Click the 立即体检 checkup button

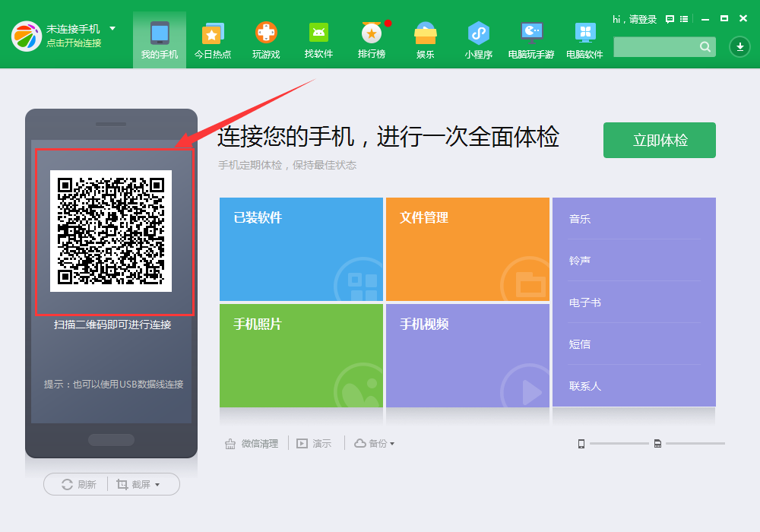tap(659, 140)
